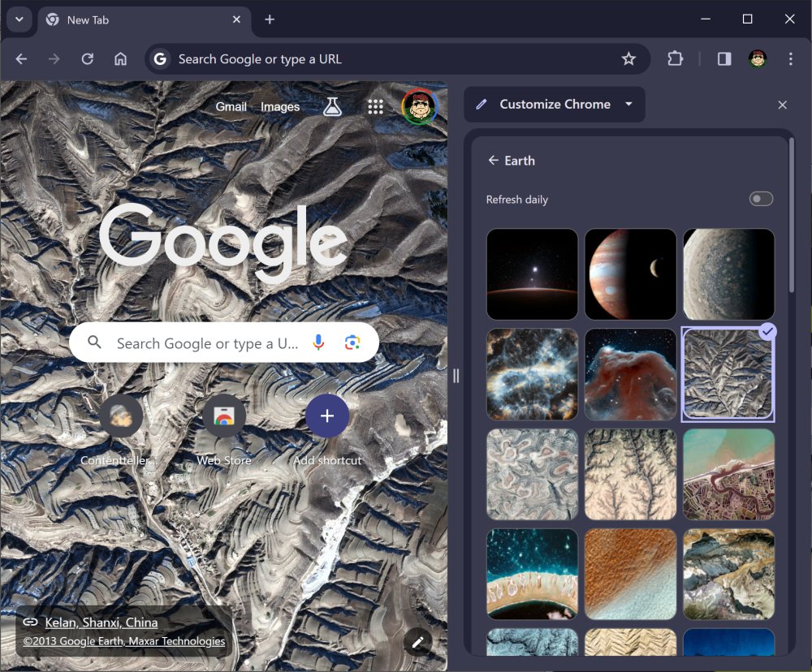This screenshot has height=672, width=812.
Task: Click the side panel vertical scrollbar
Action: (791, 215)
